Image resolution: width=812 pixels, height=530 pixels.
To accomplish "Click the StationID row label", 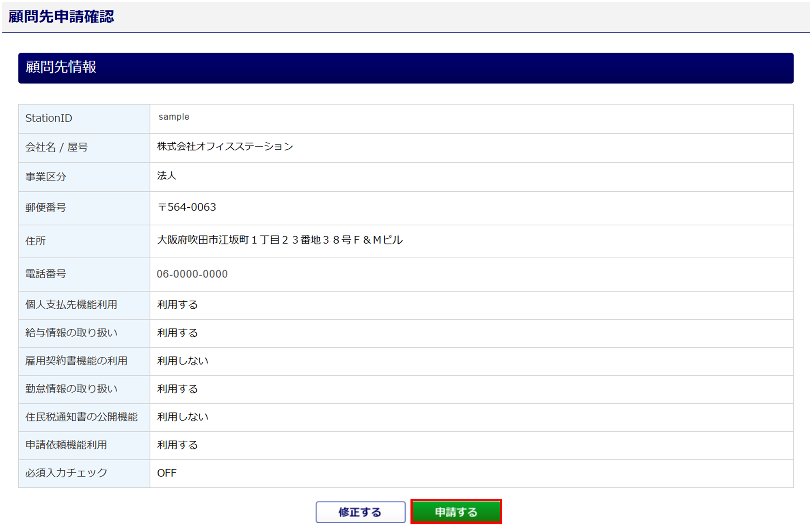I will (x=49, y=118).
